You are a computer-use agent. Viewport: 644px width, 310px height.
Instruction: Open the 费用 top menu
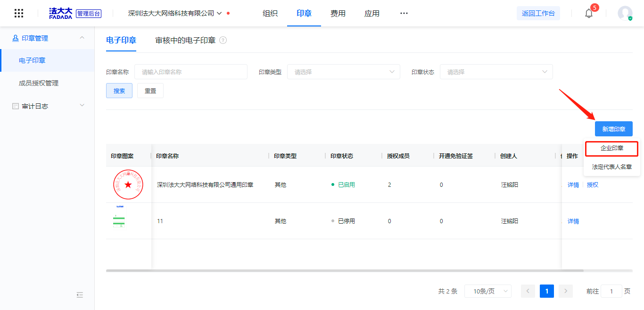pyautogui.click(x=338, y=13)
